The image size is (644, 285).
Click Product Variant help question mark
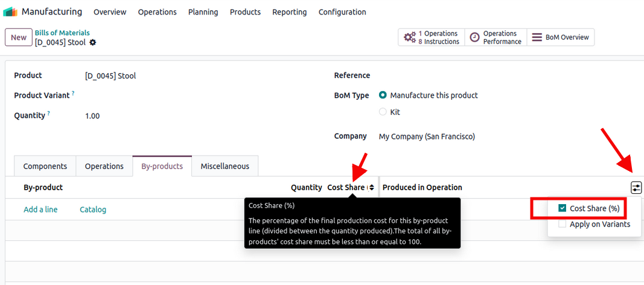click(x=73, y=94)
